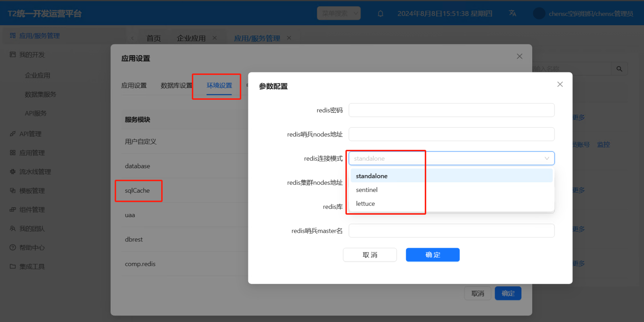
Task: Click the redis哨兵nodes地址 input field
Action: pos(451,134)
